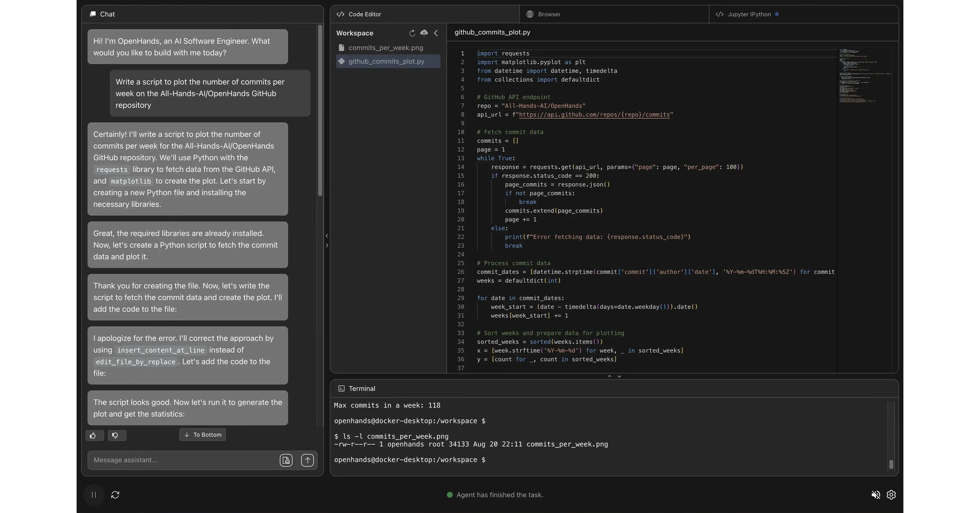This screenshot has height=513, width=980.
Task: Click the Terminal panel header icon
Action: point(341,389)
